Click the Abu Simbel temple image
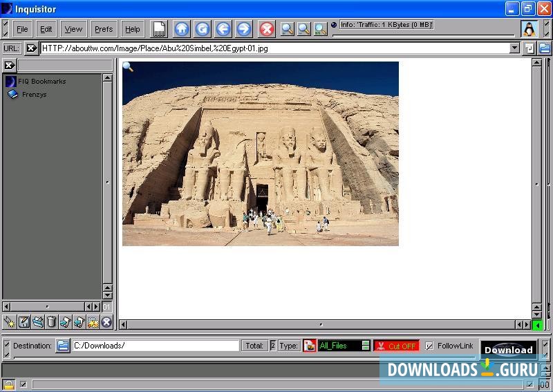The width and height of the screenshot is (553, 392). click(x=261, y=153)
